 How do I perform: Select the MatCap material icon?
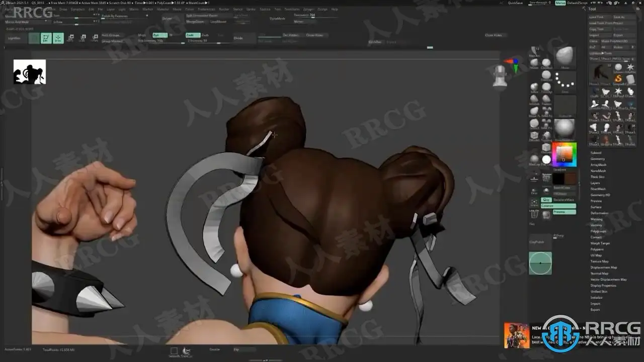[x=534, y=160]
